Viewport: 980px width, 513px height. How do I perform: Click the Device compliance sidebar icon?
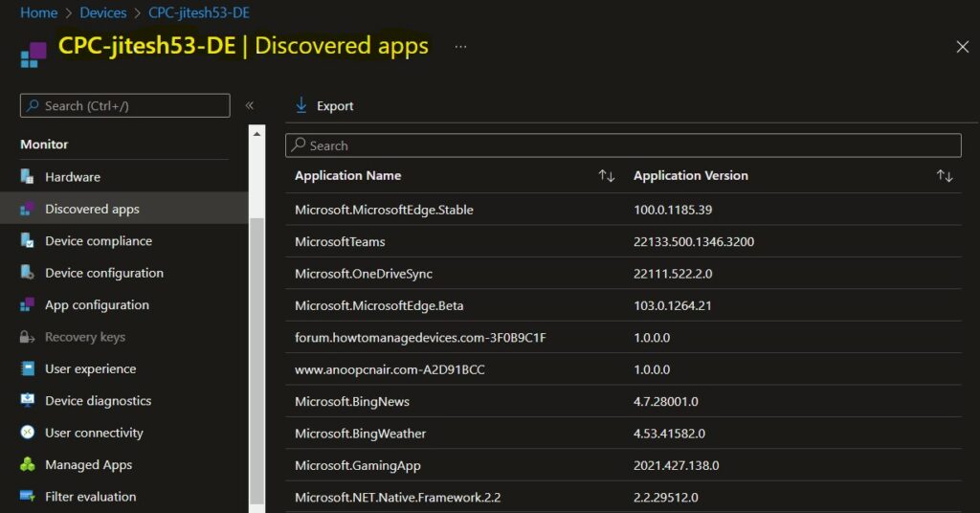click(27, 240)
